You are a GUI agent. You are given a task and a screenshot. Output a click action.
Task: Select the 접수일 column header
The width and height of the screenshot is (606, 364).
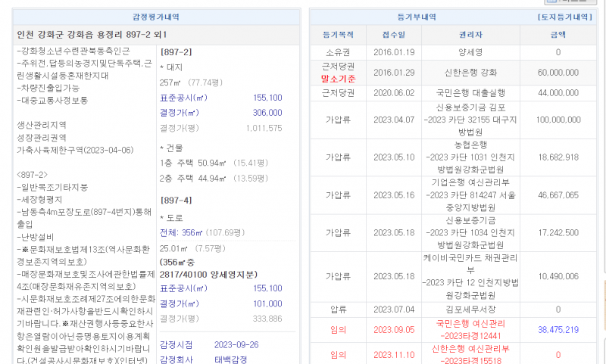pyautogui.click(x=394, y=35)
